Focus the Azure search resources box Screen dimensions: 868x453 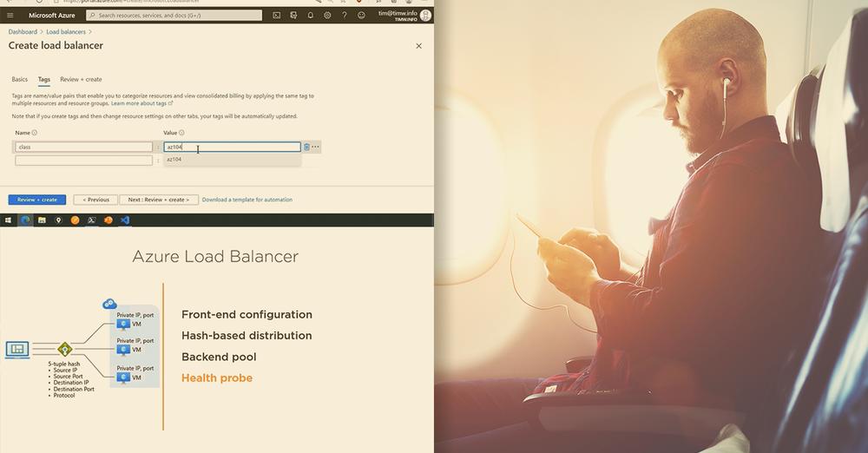(174, 16)
